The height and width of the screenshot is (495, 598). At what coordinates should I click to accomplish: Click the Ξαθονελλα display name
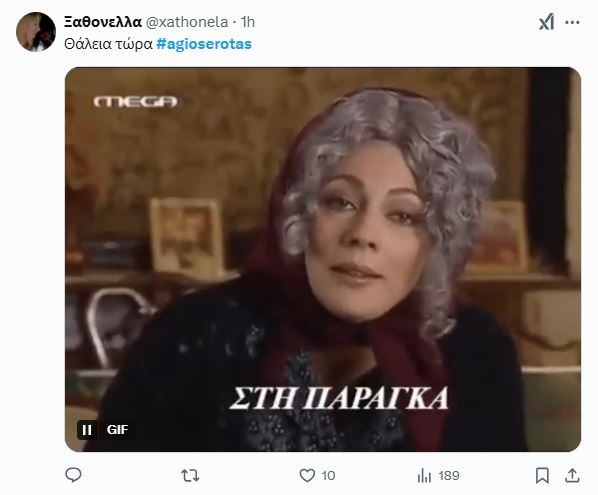click(103, 22)
